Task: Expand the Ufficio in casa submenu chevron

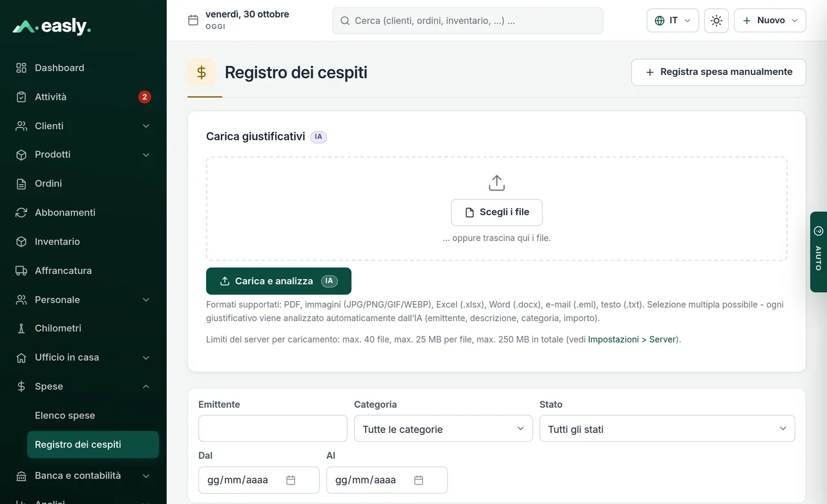Action: [x=146, y=357]
